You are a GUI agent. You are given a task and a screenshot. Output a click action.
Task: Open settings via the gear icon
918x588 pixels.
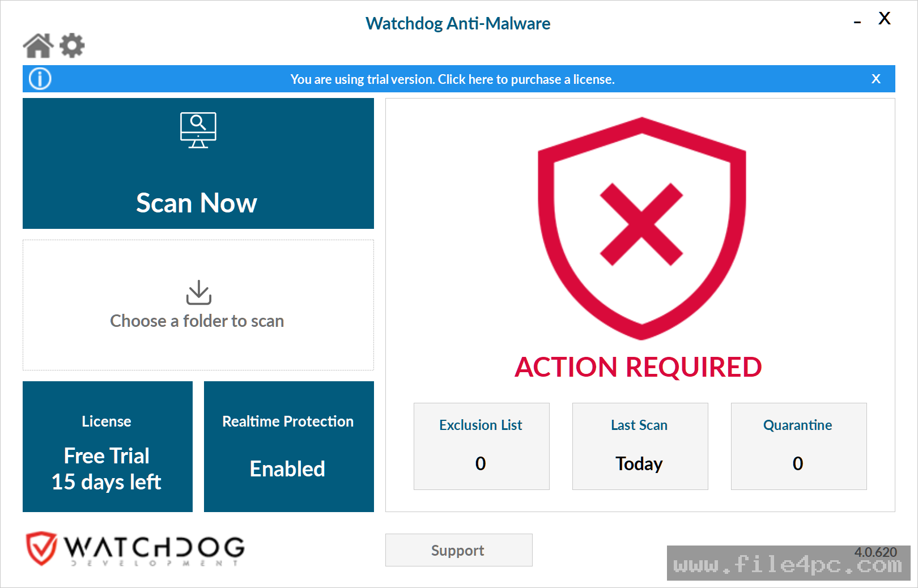tap(72, 45)
